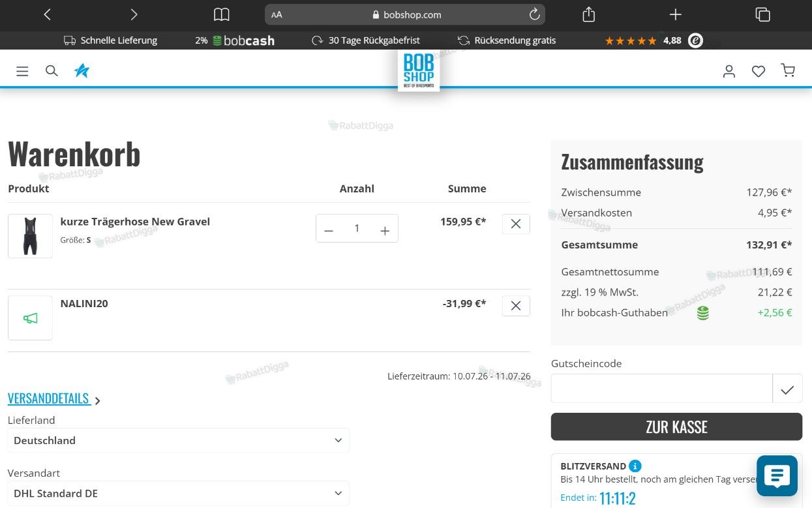Select the Gesamtsumme 132,91 € value
812x508 pixels.
coord(769,245)
